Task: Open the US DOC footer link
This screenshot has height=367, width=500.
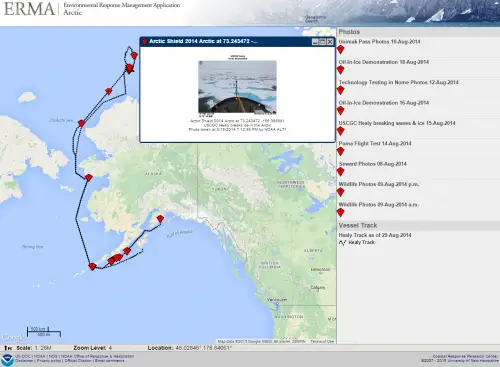Action: pyautogui.click(x=23, y=356)
